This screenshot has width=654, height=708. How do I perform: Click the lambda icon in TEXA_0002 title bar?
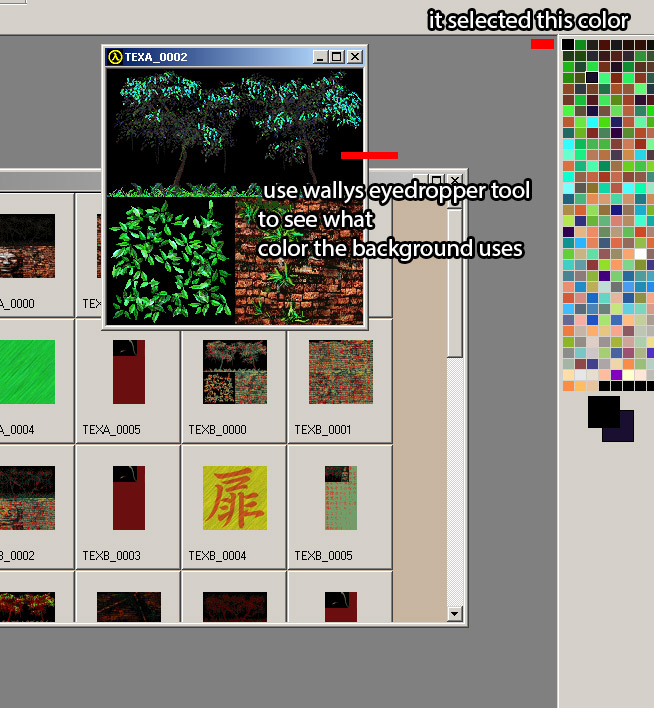coord(115,57)
